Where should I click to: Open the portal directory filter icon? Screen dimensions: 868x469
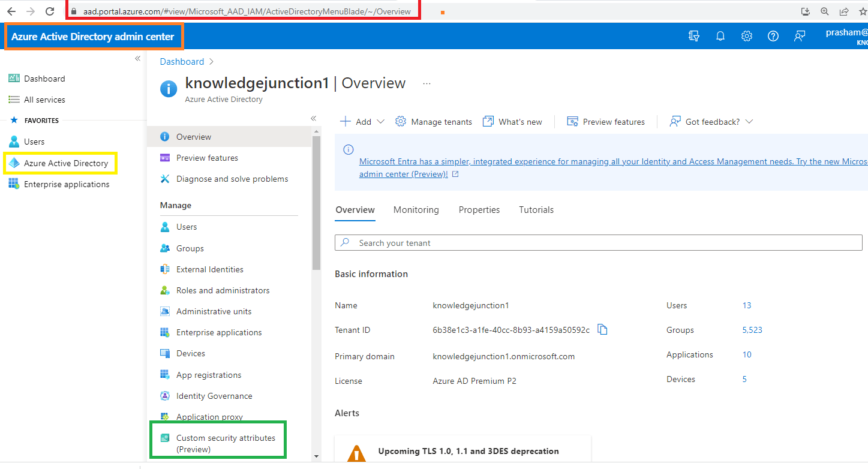(694, 36)
